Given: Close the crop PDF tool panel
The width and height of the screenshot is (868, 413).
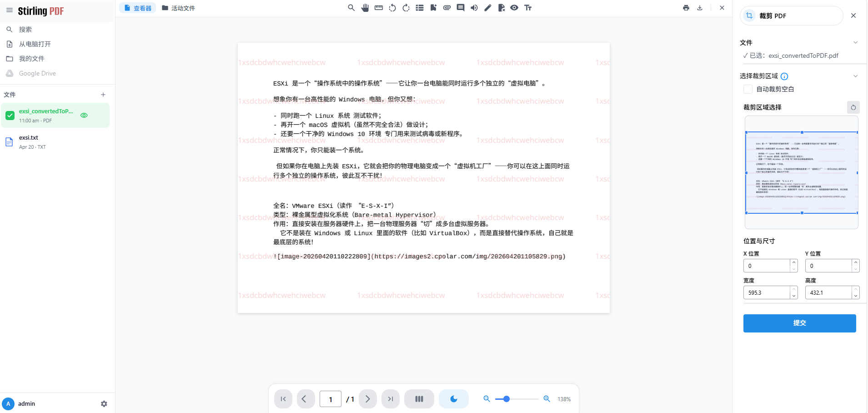Looking at the screenshot, I should (853, 15).
